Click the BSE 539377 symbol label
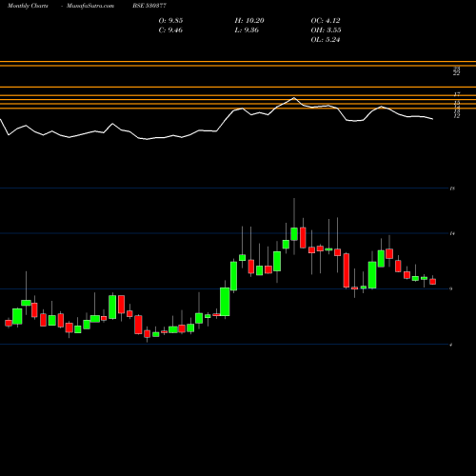The image size is (476, 476). [149, 6]
